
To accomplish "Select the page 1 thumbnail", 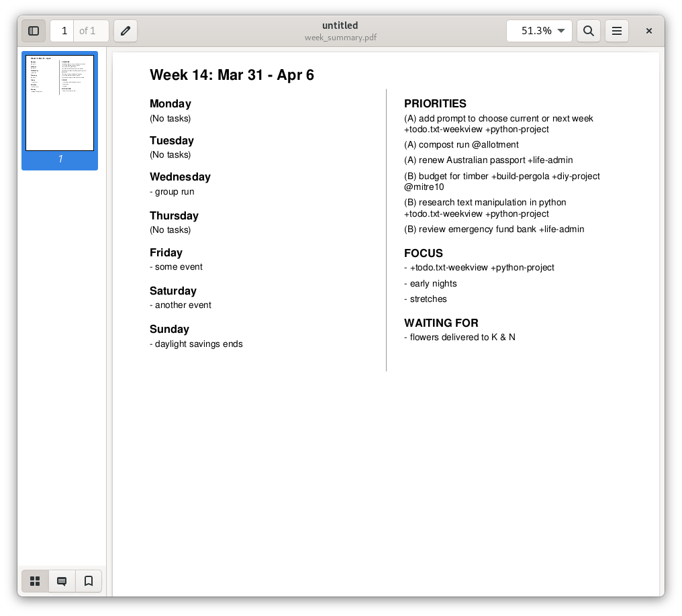I will pyautogui.click(x=60, y=103).
